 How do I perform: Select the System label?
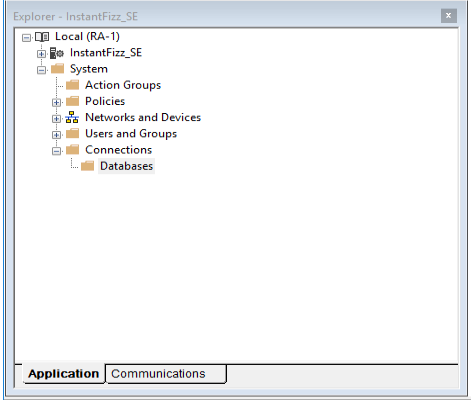click(89, 69)
